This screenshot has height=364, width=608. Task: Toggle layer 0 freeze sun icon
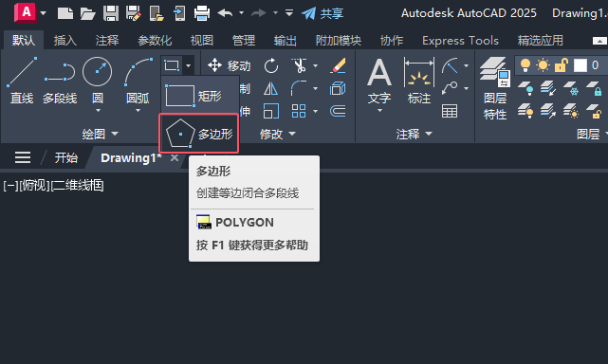click(543, 65)
